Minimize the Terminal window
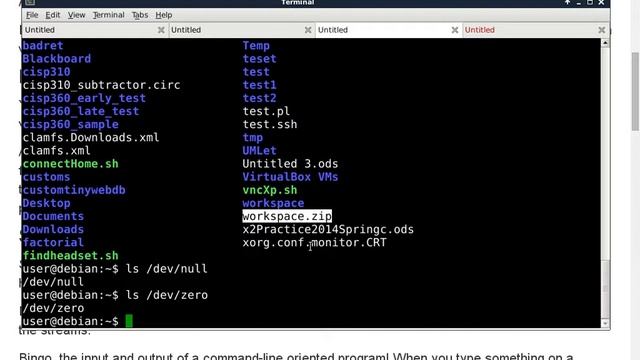Viewport: 640px width, 360px height. click(x=579, y=2)
